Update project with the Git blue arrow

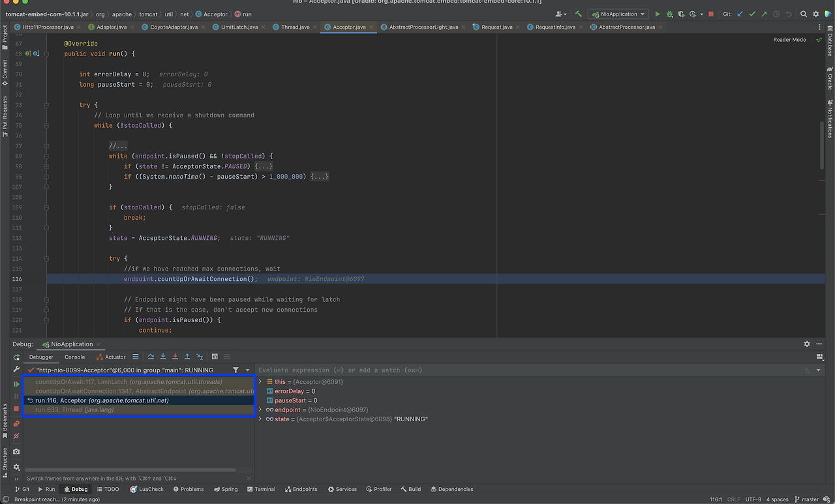740,14
